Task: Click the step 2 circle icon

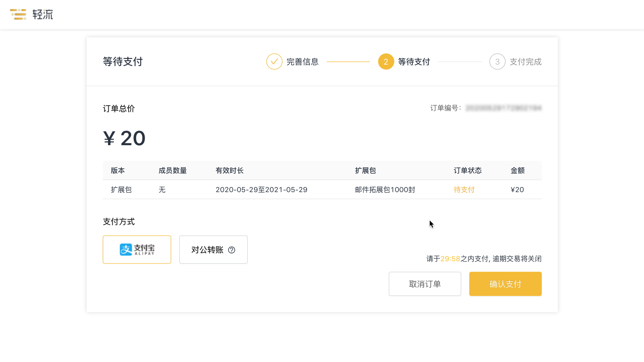Action: click(x=386, y=62)
